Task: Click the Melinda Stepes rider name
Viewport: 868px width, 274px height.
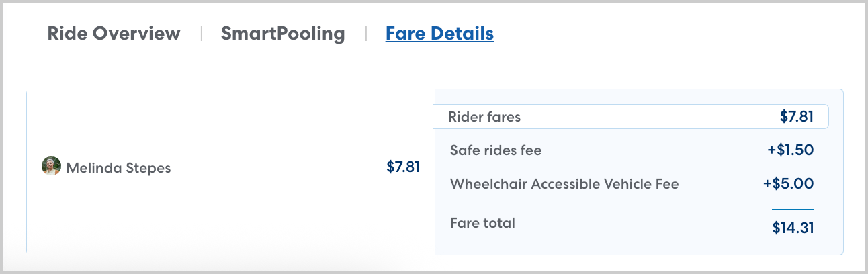Action: tap(118, 168)
